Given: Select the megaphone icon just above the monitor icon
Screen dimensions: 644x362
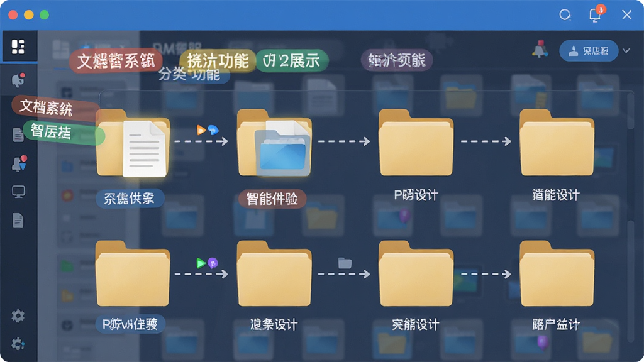Looking at the screenshot, I should pyautogui.click(x=19, y=163).
